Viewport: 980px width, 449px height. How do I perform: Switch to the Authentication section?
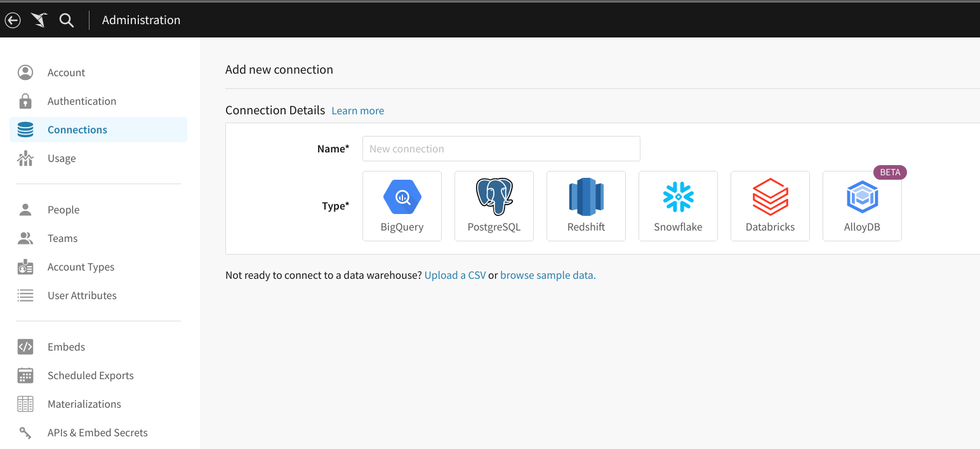pos(82,100)
